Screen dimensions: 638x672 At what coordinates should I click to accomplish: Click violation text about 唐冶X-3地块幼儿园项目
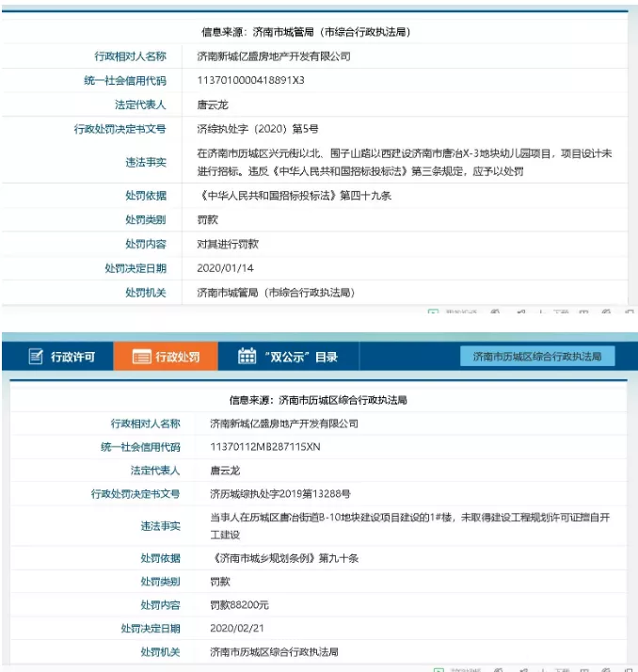point(405,163)
